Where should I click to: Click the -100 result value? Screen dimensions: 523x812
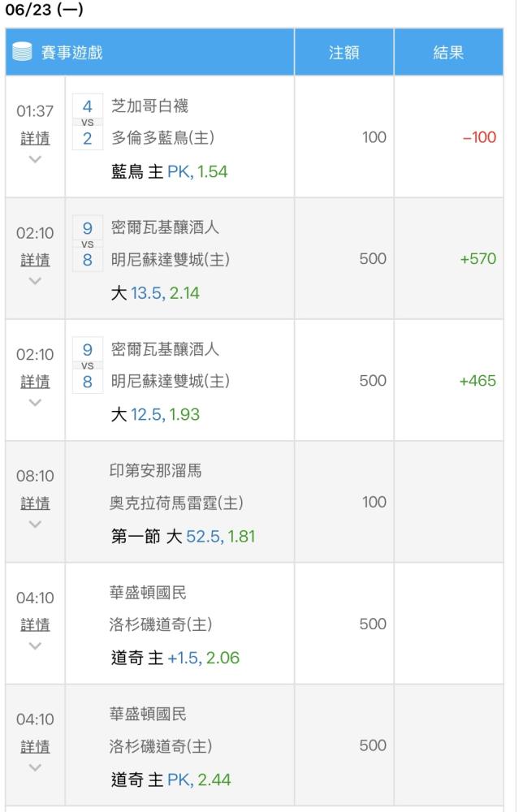point(479,137)
